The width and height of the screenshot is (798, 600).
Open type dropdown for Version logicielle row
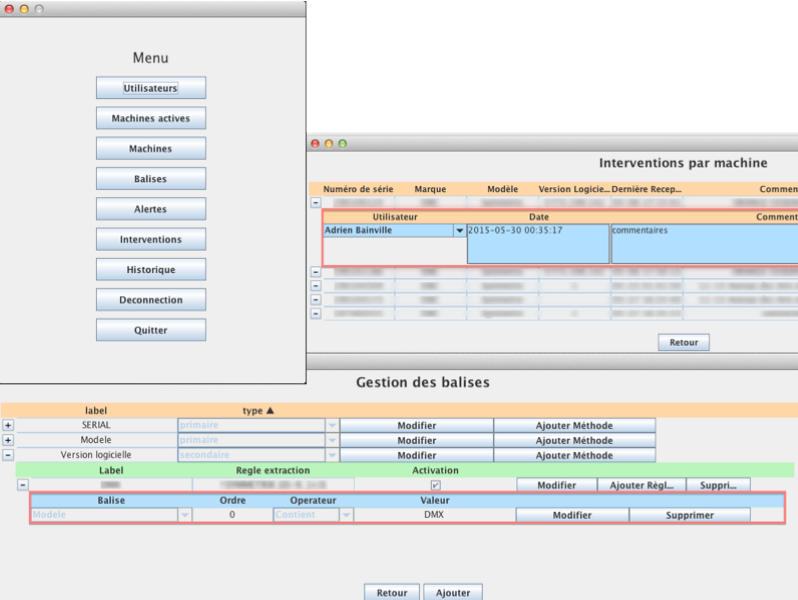coord(332,455)
